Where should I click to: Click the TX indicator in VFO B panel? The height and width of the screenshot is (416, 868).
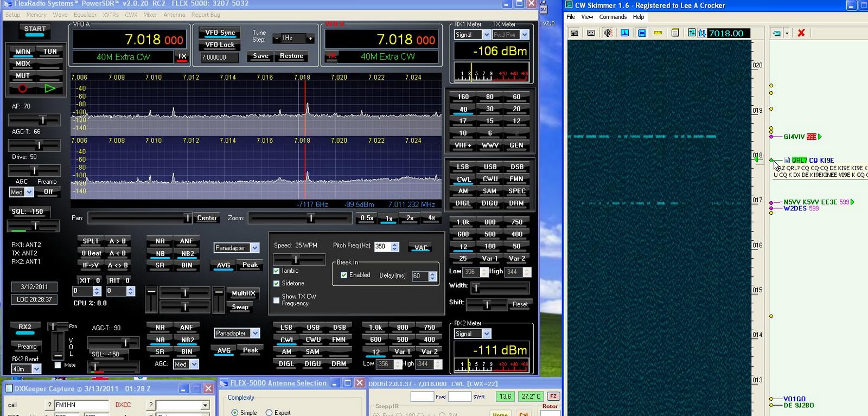pos(331,56)
